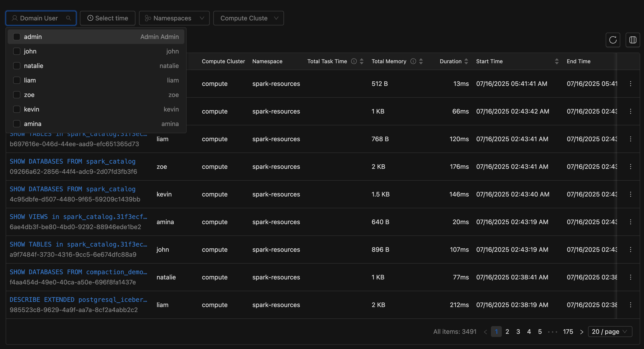The height and width of the screenshot is (349, 644).
Task: Click the clock icon in Select time
Action: coord(90,18)
